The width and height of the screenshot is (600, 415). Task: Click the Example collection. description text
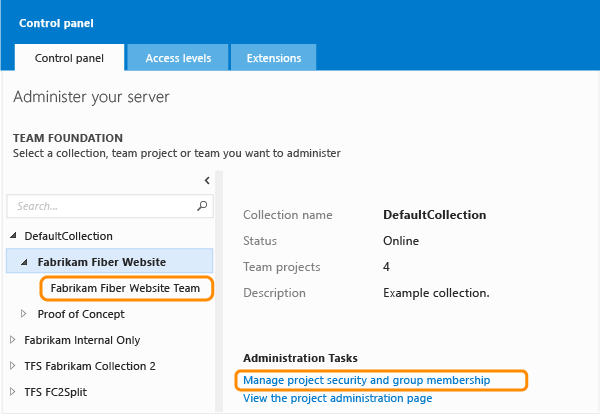click(x=436, y=293)
